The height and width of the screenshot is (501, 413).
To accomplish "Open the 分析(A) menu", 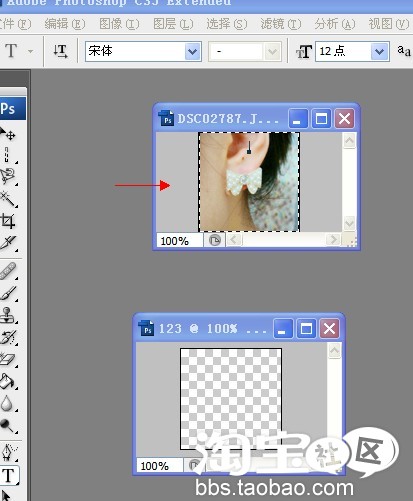I will pos(335,24).
